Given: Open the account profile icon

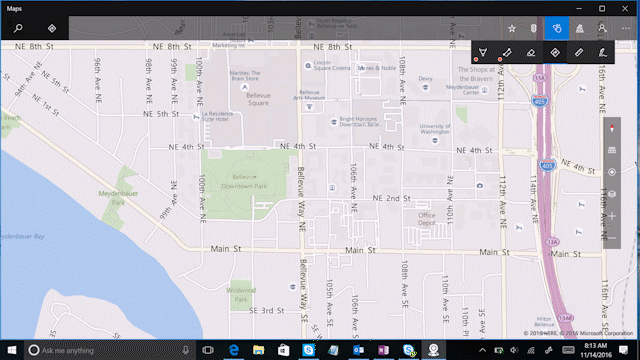Looking at the screenshot, I should (602, 28).
